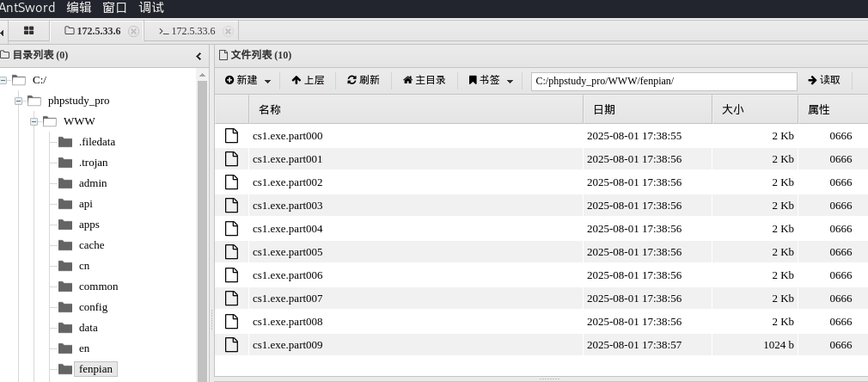Collapse the WWW tree node
Viewport: 868px width, 382px height.
click(34, 121)
